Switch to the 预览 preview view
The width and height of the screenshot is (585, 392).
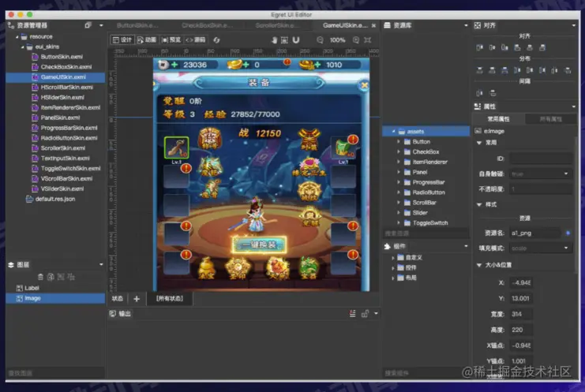(x=171, y=40)
